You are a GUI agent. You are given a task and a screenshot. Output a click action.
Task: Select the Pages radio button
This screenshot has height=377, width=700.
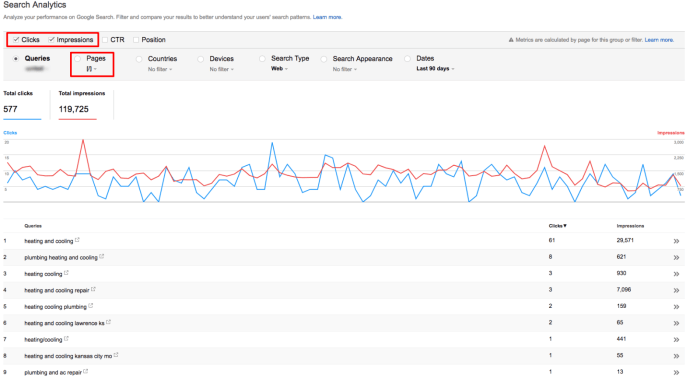click(x=78, y=59)
